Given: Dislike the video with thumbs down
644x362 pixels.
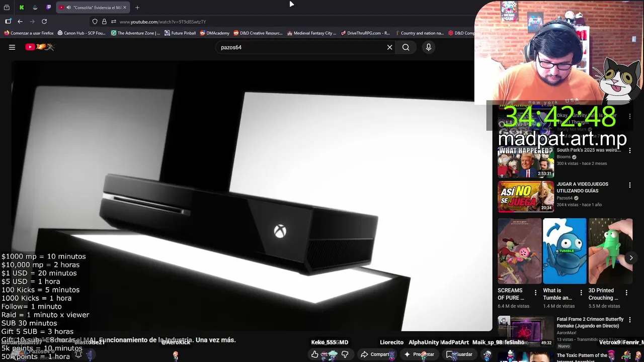Looking at the screenshot, I should pyautogui.click(x=345, y=354).
